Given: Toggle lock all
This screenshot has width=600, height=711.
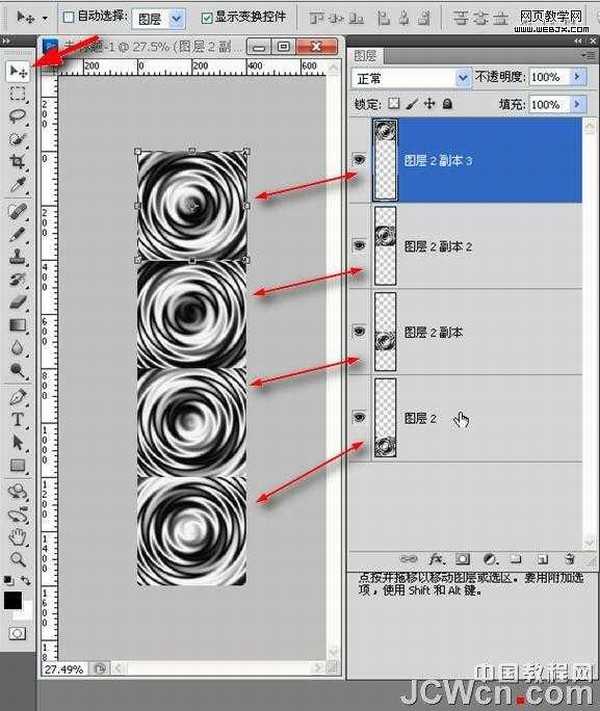Looking at the screenshot, I should pyautogui.click(x=447, y=104).
